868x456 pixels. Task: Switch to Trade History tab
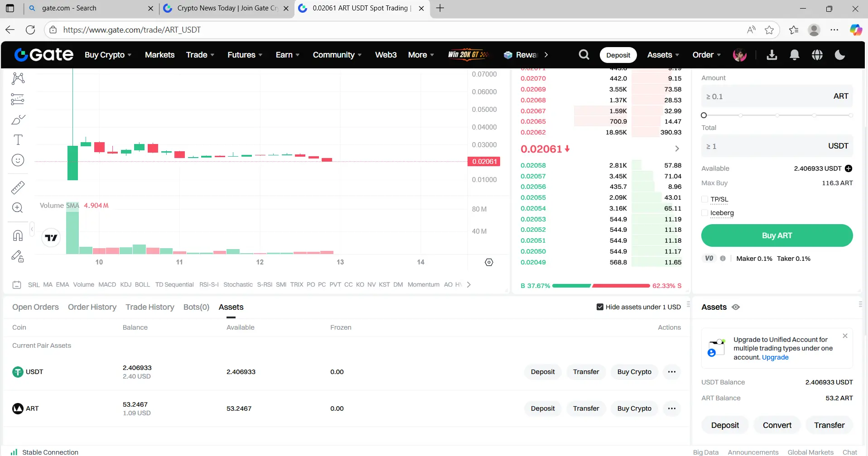tap(150, 307)
